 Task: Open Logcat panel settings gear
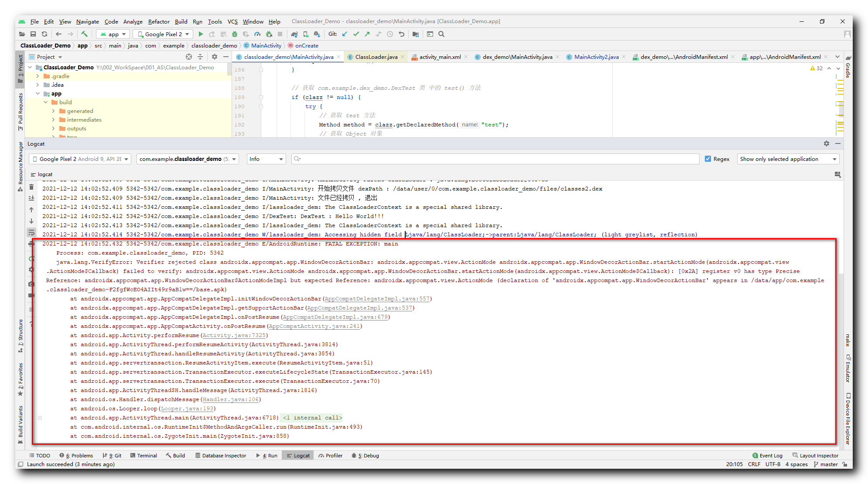pos(826,143)
